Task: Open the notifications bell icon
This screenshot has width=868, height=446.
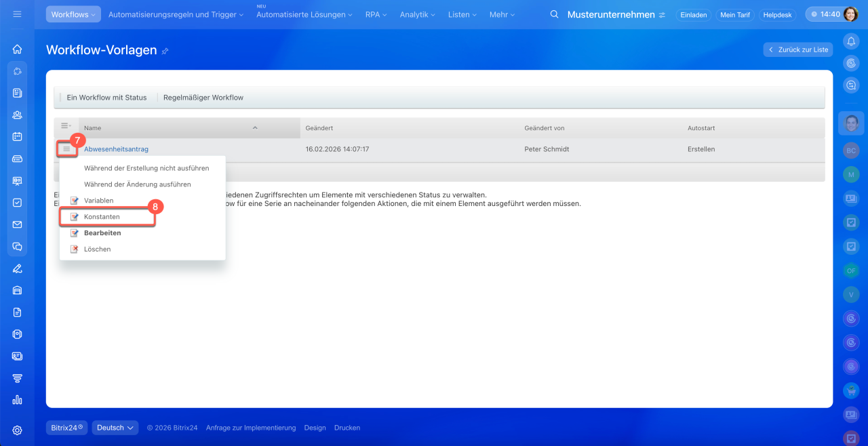Action: tap(851, 41)
